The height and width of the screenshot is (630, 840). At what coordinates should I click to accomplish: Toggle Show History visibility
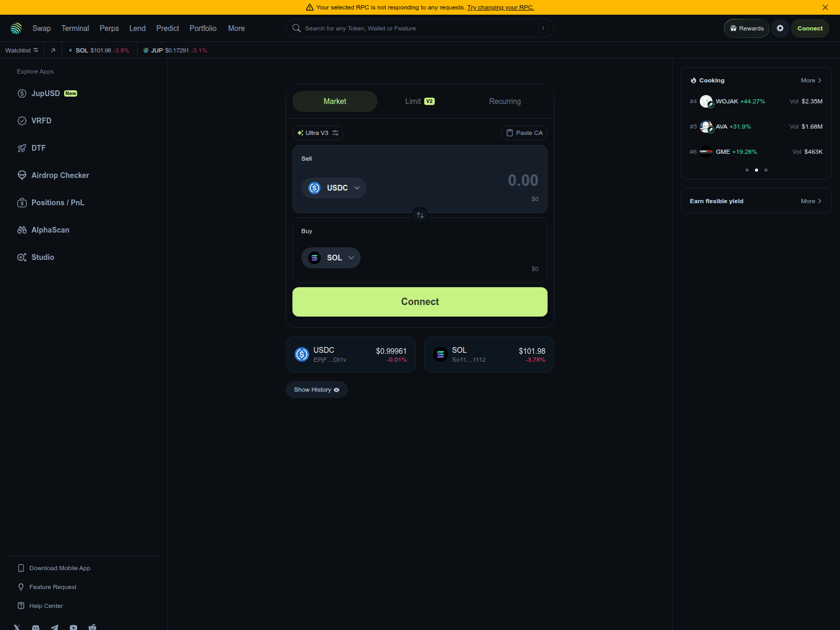pos(317,390)
